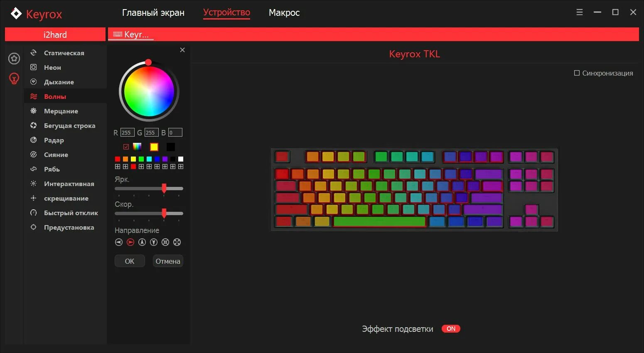
Task: Set wave direction to left arrow
Action: click(x=119, y=242)
